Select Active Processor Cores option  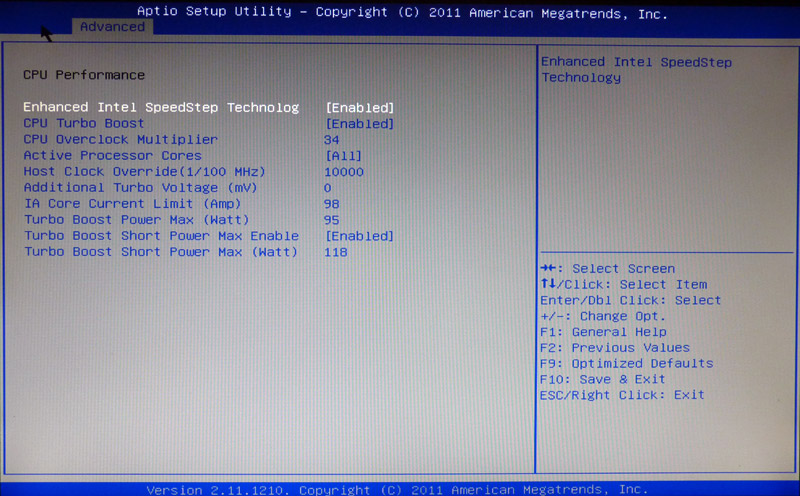(113, 155)
